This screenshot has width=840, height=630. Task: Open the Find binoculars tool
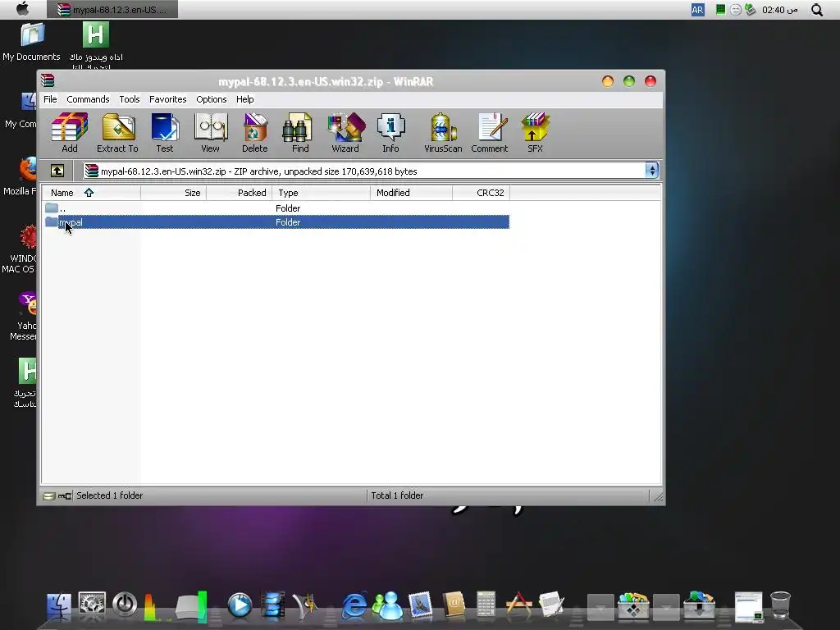[299, 133]
